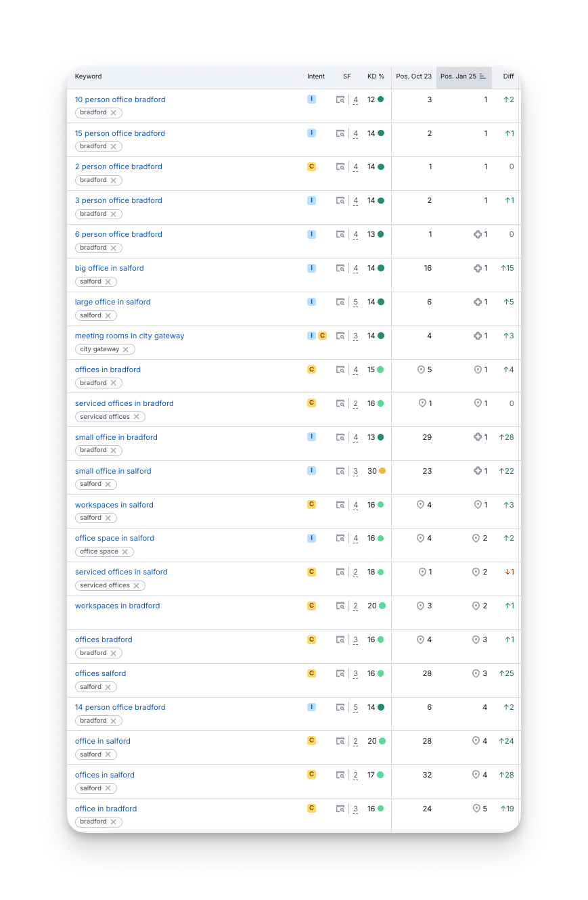The width and height of the screenshot is (588, 900).
Task: Click the sort icon in Pos. Jan 25 header
Action: point(482,77)
